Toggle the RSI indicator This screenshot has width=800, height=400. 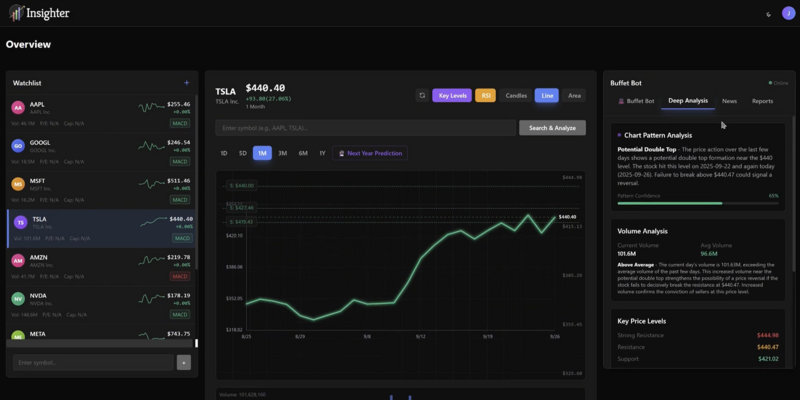(x=485, y=95)
